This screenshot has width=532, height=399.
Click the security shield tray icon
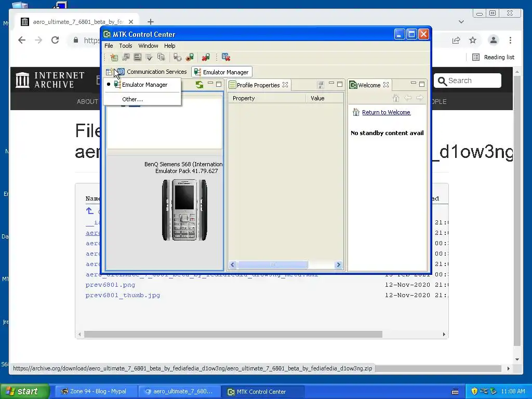click(474, 392)
